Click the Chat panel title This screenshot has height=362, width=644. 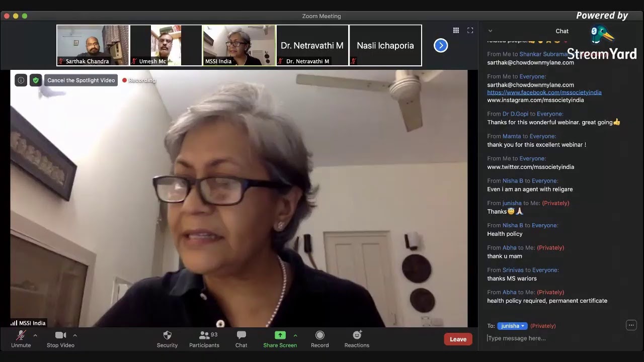tap(562, 31)
